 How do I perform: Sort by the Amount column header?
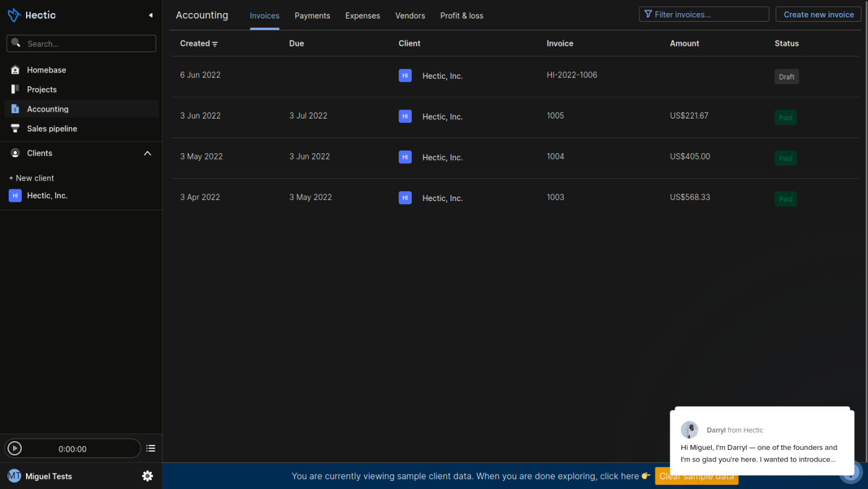coord(684,43)
